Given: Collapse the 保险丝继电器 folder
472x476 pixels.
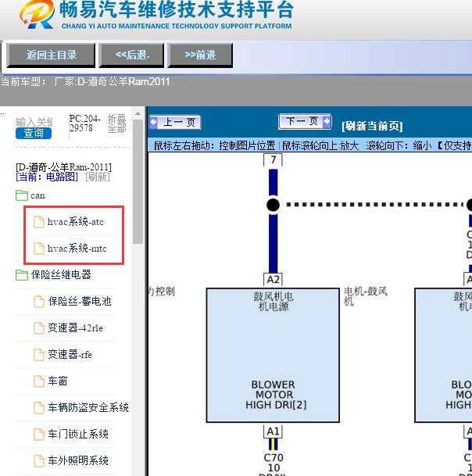Looking at the screenshot, I should pos(61,274).
